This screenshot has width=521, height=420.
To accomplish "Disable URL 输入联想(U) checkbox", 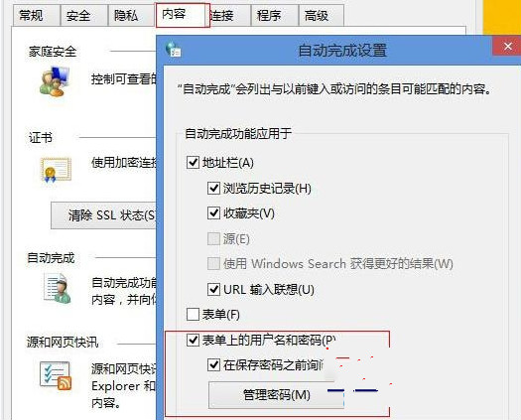I will click(213, 289).
